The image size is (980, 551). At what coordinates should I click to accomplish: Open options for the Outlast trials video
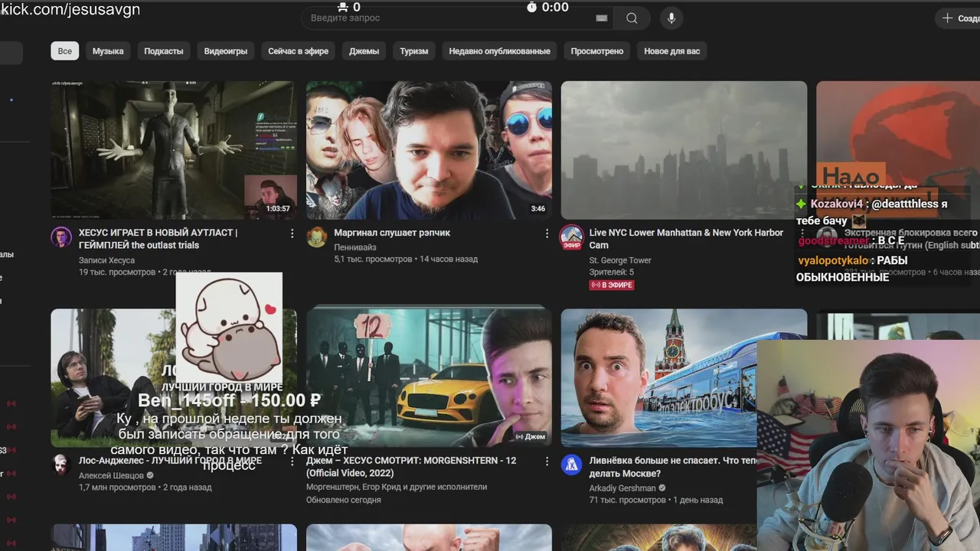coord(292,233)
